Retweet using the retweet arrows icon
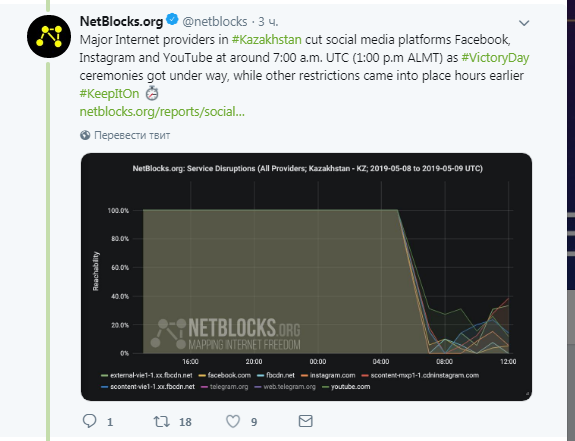 161,422
